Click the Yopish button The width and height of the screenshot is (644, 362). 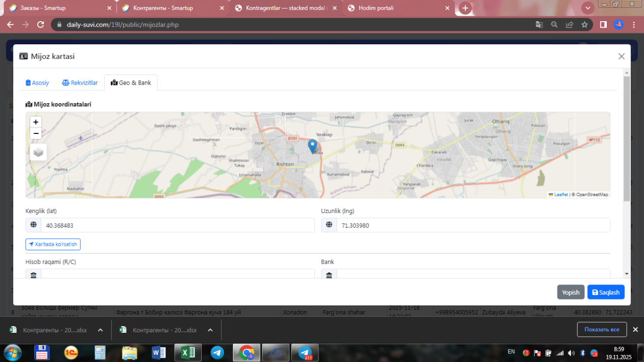pyautogui.click(x=571, y=292)
